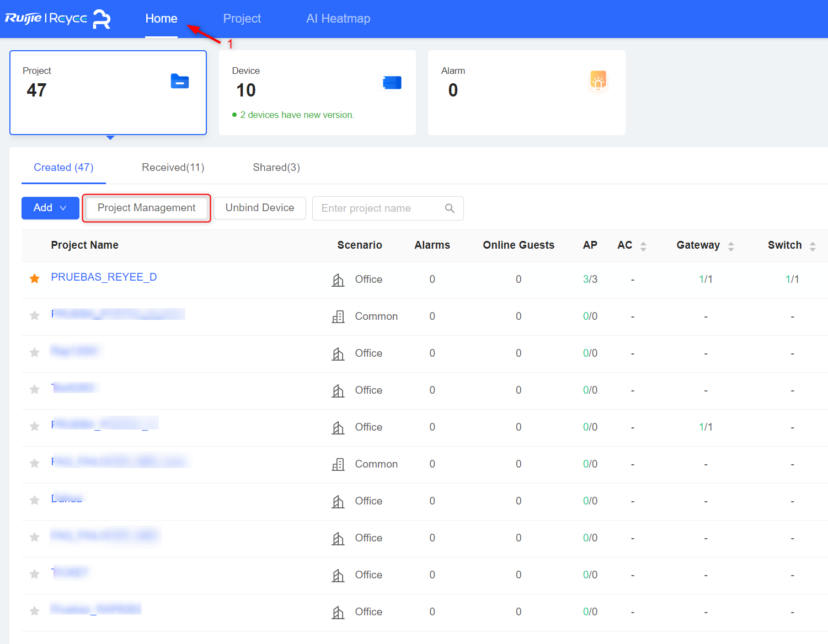This screenshot has height=644, width=828.
Task: Click the Ruijie Reyee logo
Action: (x=58, y=18)
